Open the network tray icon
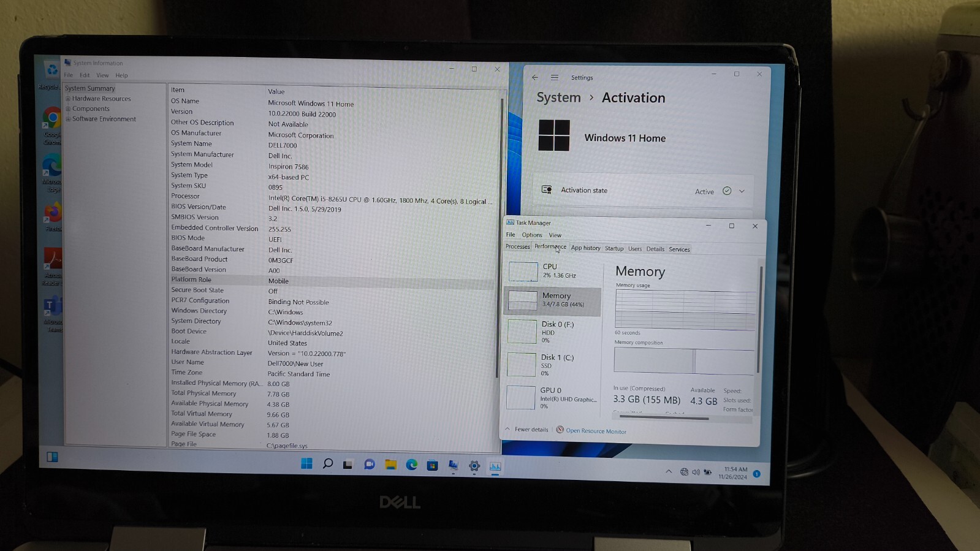 [684, 472]
